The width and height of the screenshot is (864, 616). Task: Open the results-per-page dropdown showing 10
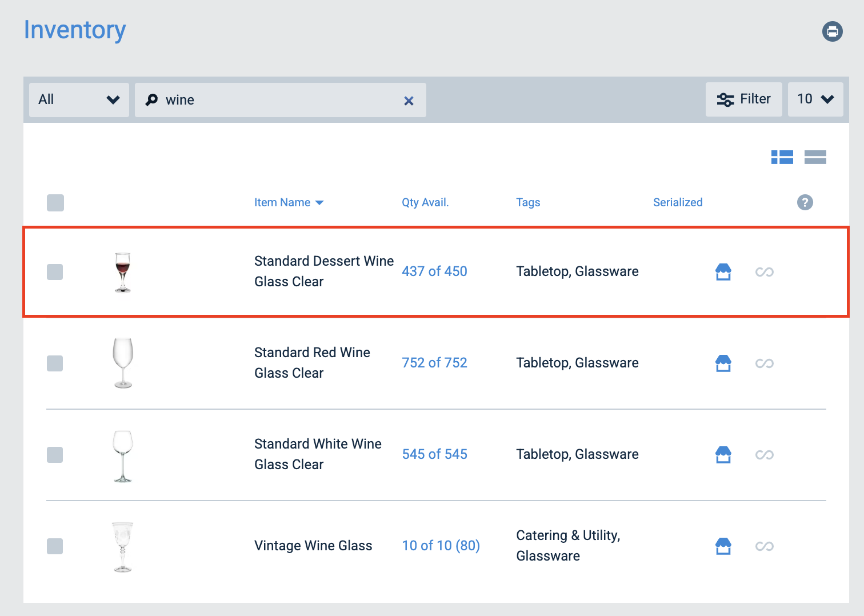[x=815, y=99]
